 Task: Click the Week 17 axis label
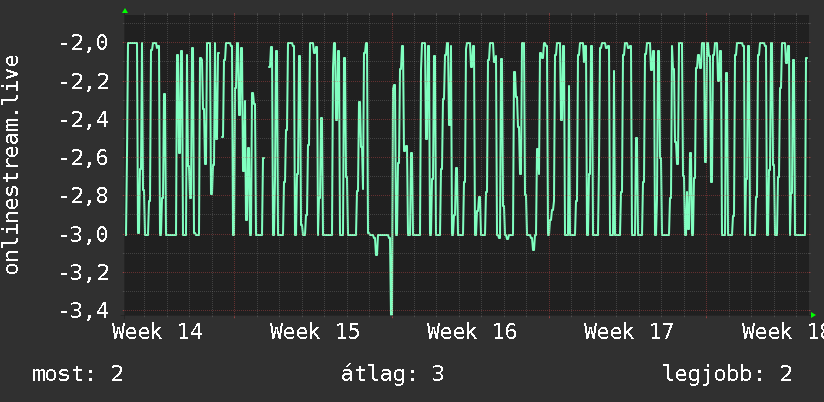tap(629, 332)
